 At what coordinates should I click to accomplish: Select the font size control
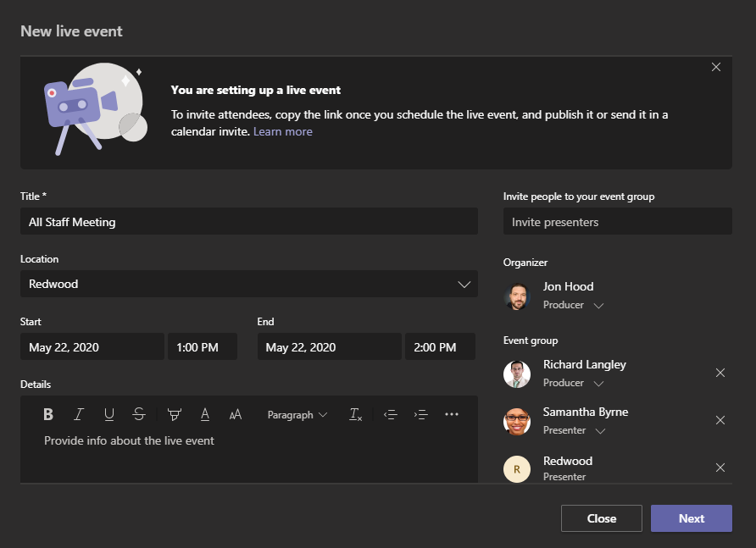coord(235,414)
